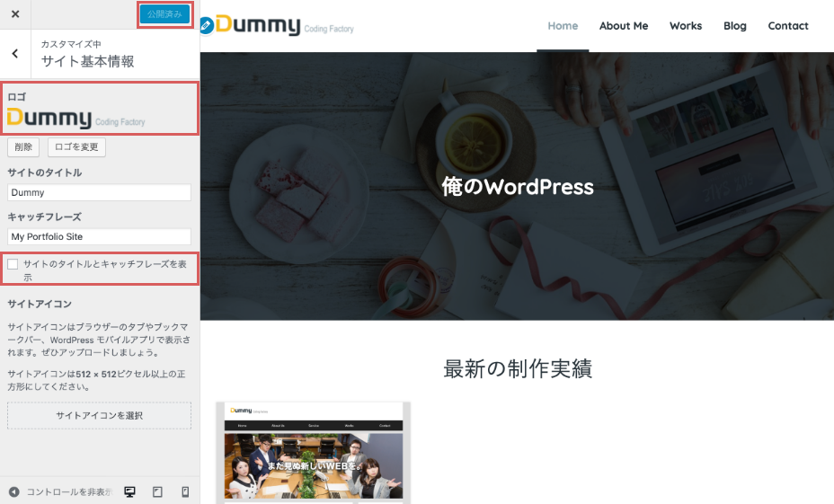Image resolution: width=834 pixels, height=504 pixels.
Task: Click the collapse controls arrow icon
Action: (13, 491)
